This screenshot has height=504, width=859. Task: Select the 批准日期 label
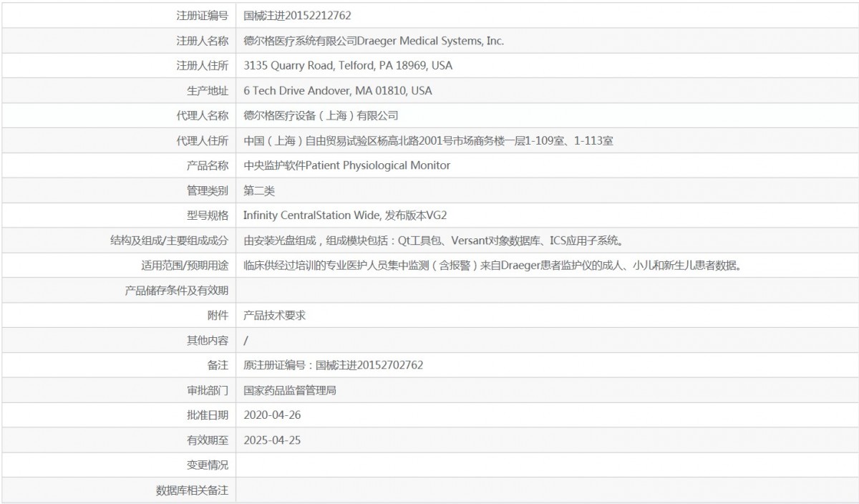(x=208, y=415)
